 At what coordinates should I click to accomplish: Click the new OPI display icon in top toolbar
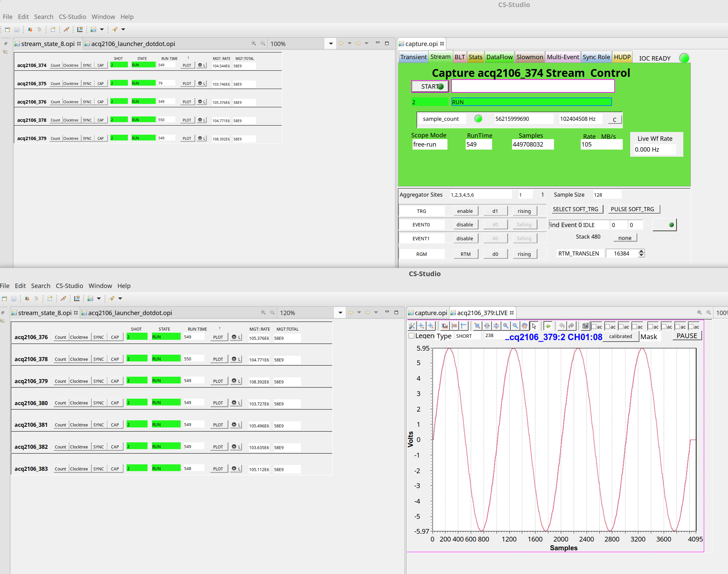(x=53, y=29)
